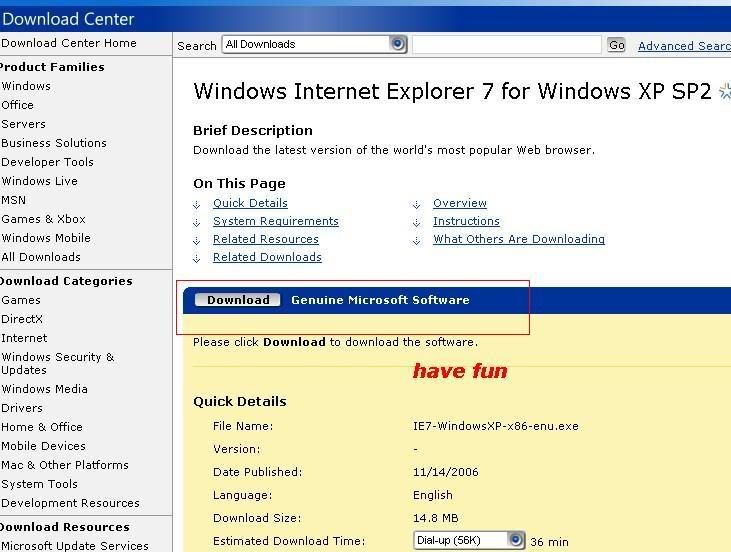Open Developer Tools product family
Viewport: 731px width, 552px height.
pos(47,162)
